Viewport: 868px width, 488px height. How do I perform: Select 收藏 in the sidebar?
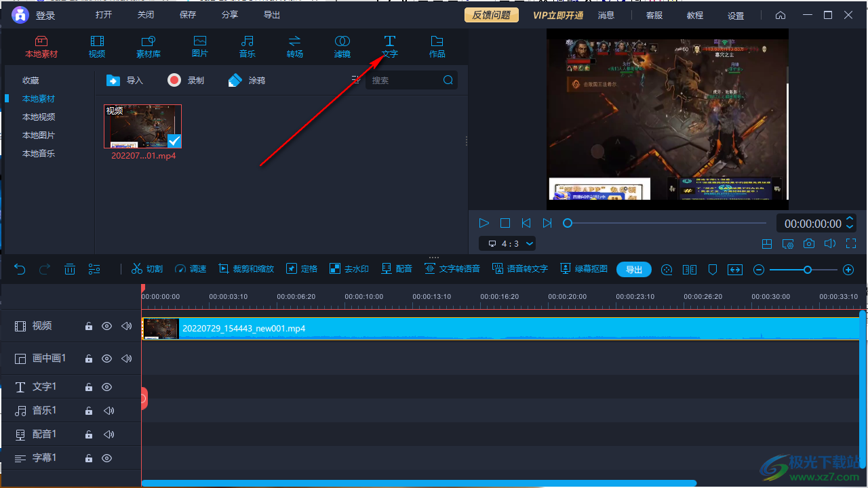point(31,80)
